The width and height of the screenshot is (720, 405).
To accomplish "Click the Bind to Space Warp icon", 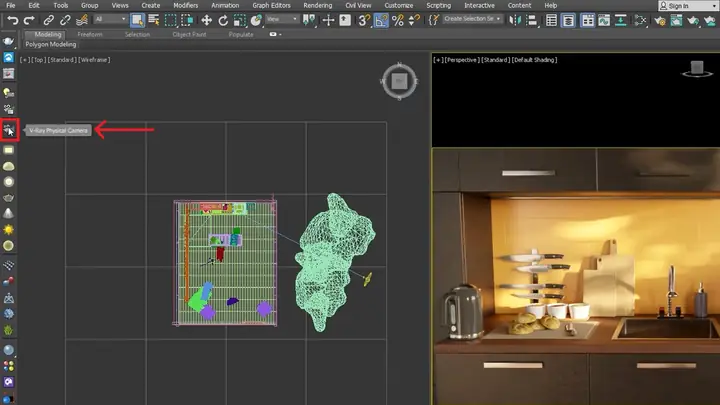I will pos(82,20).
